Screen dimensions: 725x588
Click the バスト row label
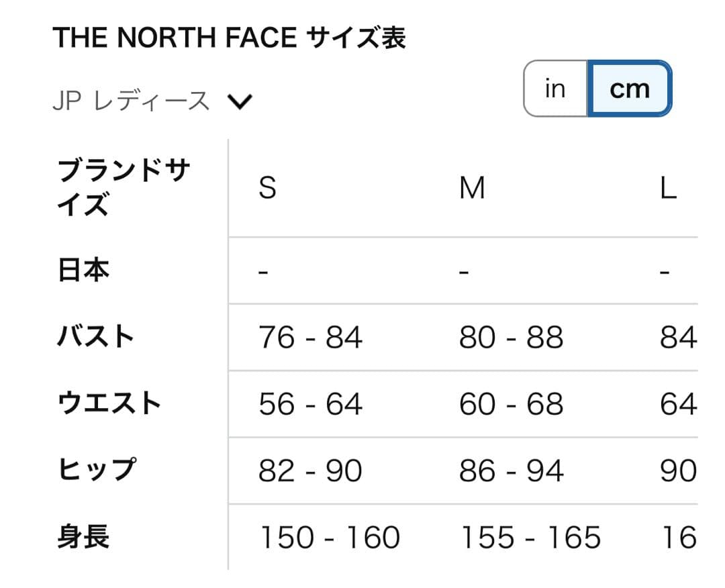click(x=94, y=337)
